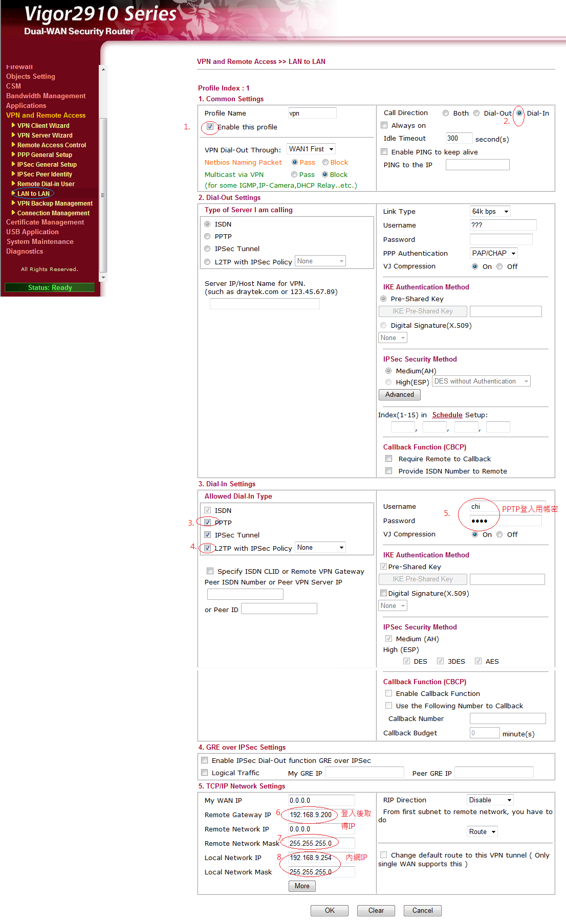Screen dimensions: 566x924
Task: Select Dial-Out call direction
Action: point(476,114)
